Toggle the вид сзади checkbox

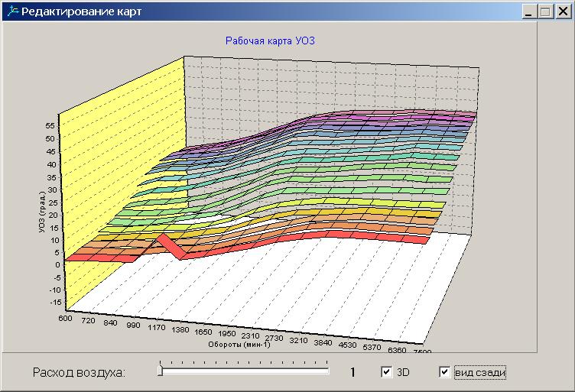[445, 372]
